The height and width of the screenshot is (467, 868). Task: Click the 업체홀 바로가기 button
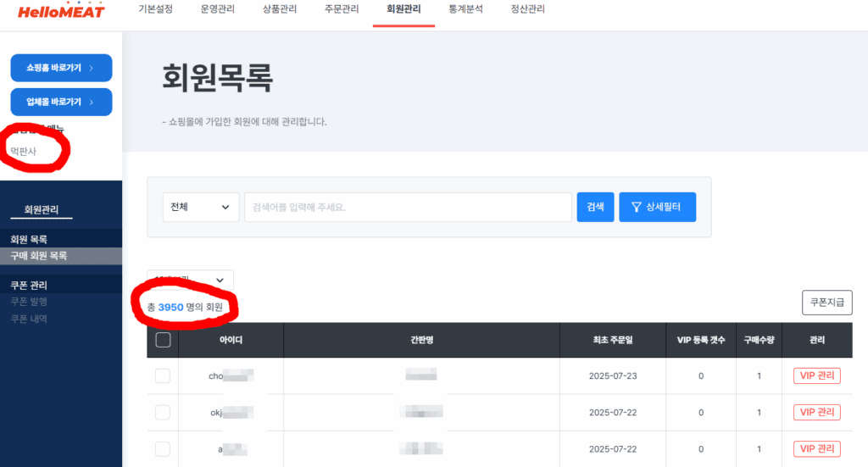[61, 103]
